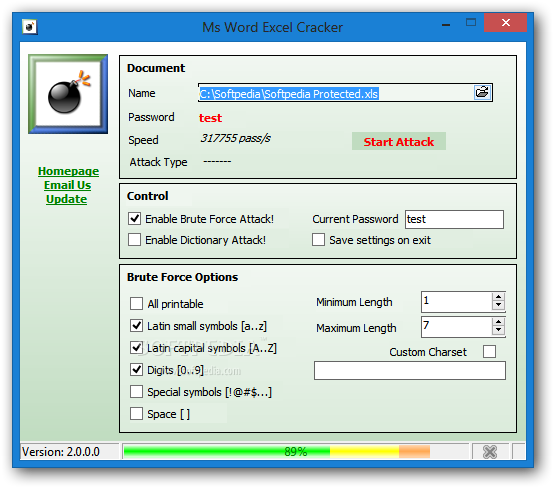Click the recovered password 'test' text
Image resolution: width=554 pixels, height=488 pixels.
pos(211,118)
